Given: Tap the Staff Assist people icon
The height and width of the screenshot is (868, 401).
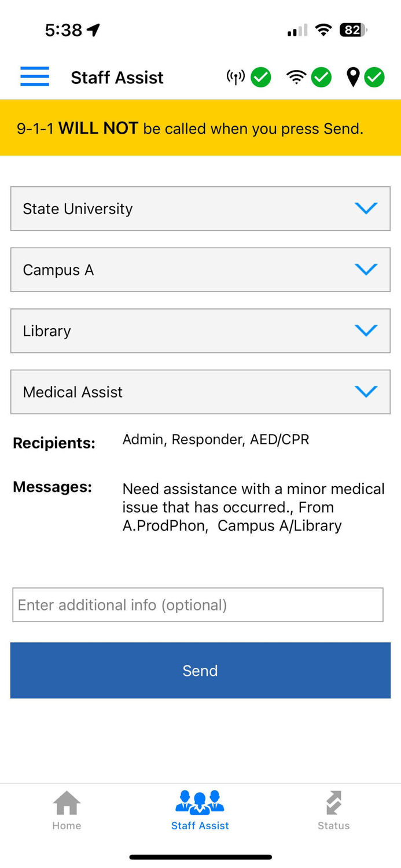Looking at the screenshot, I should 200,803.
